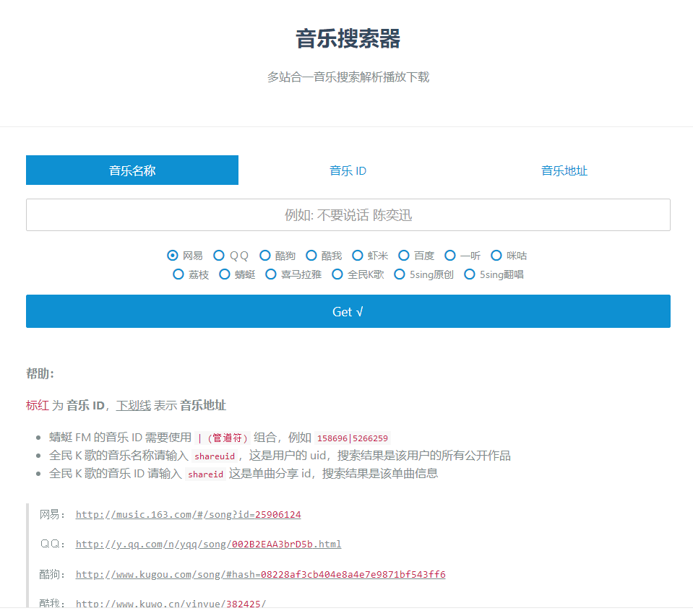Switch to the 音乐 ID tab
Viewport: 693px width, 616px height.
click(x=348, y=171)
